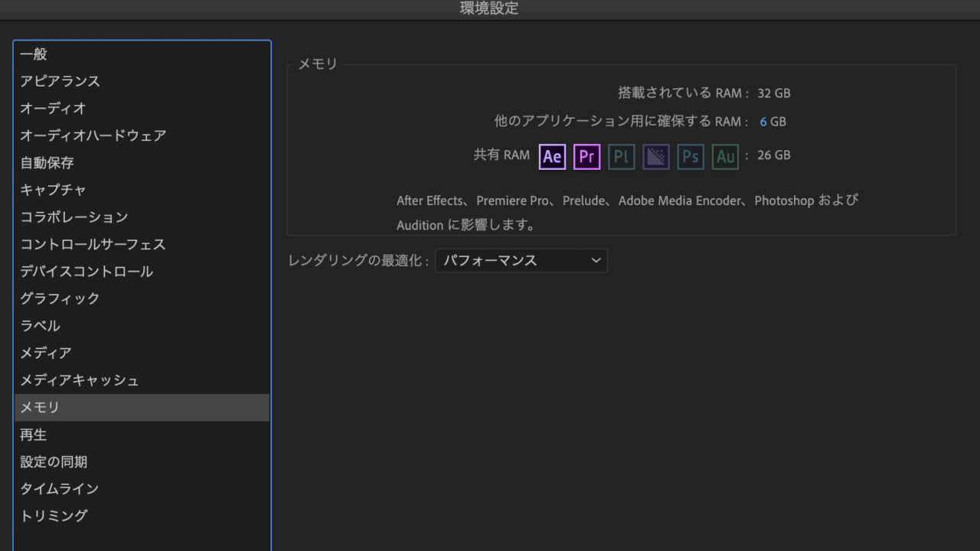Switch to キャプチャ preferences

pos(142,190)
